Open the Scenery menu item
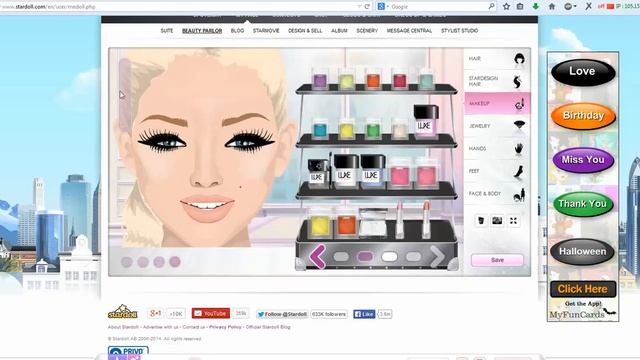 coord(367,31)
